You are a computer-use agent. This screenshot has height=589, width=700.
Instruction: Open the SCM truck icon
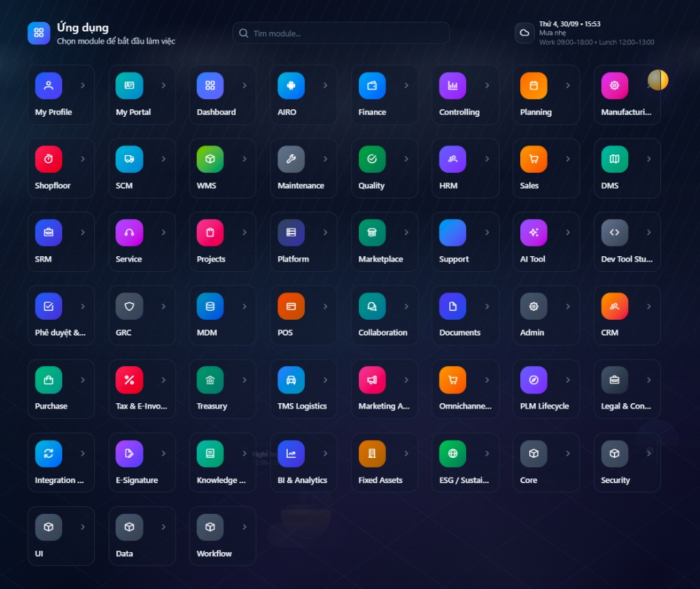(129, 159)
